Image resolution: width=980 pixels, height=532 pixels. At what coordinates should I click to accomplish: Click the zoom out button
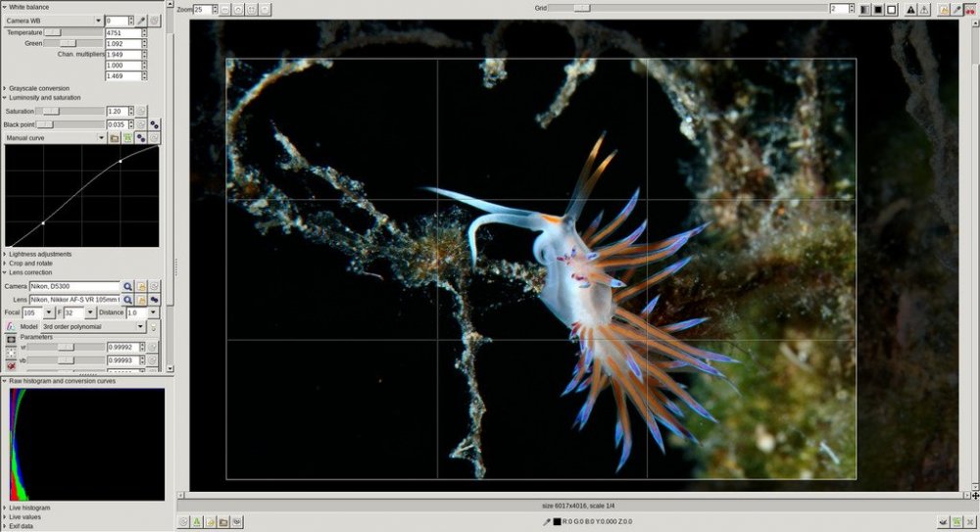225,10
